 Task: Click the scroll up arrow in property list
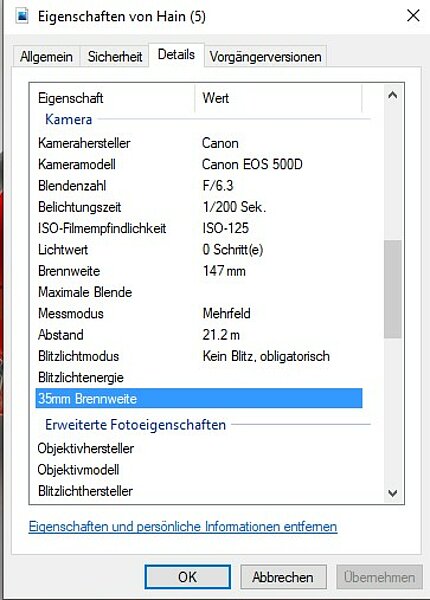tap(393, 95)
